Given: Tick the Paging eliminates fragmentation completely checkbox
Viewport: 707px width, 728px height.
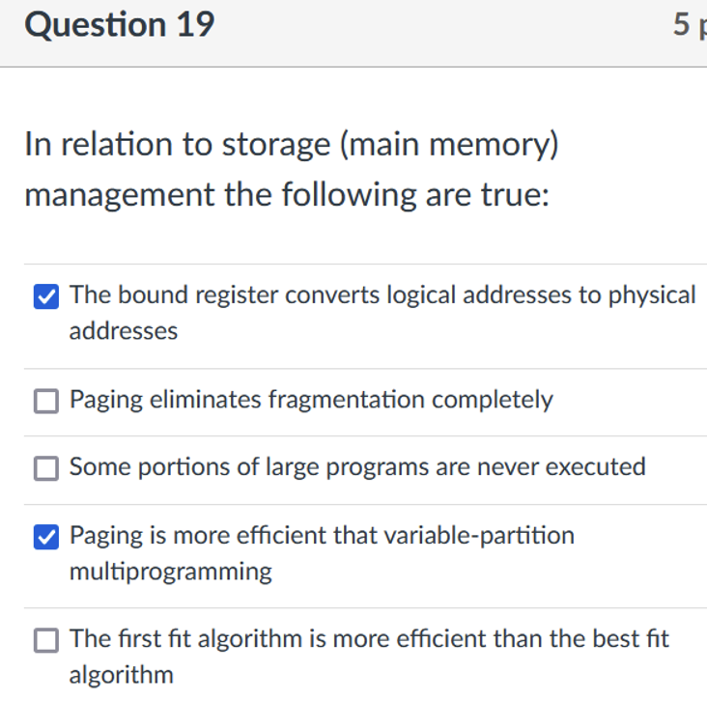Looking at the screenshot, I should coord(46,401).
